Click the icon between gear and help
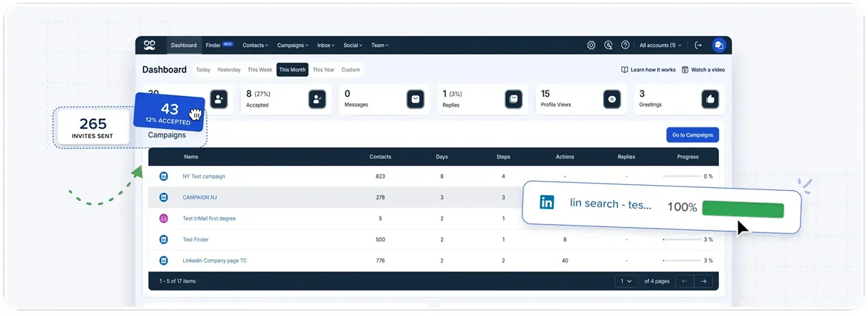 pyautogui.click(x=609, y=45)
